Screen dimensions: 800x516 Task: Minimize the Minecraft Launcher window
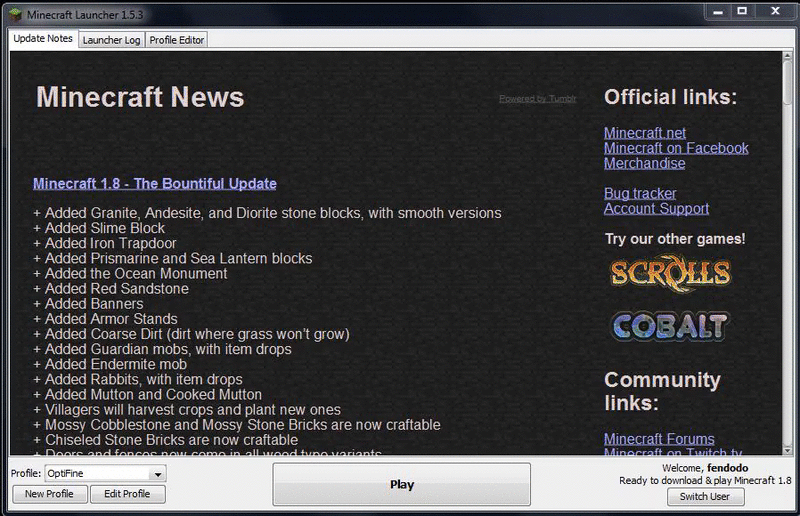718,12
